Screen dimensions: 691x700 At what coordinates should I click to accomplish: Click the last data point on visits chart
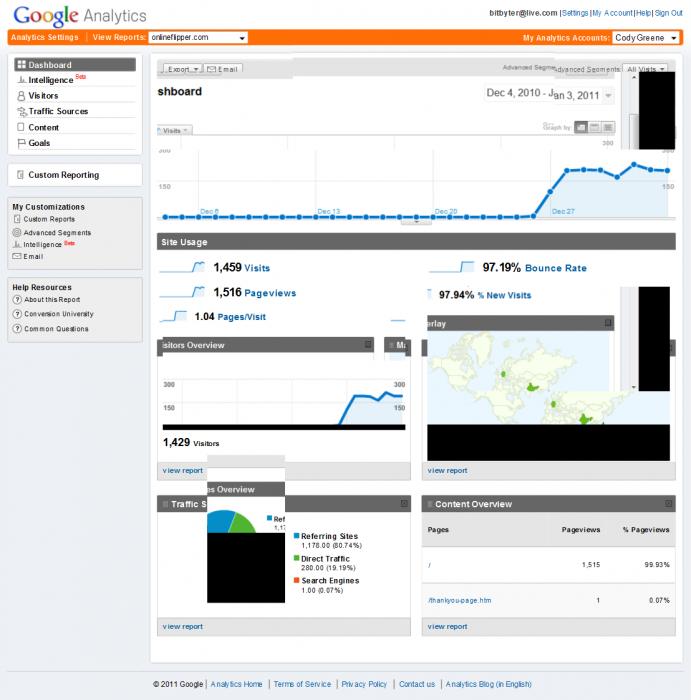point(668,171)
